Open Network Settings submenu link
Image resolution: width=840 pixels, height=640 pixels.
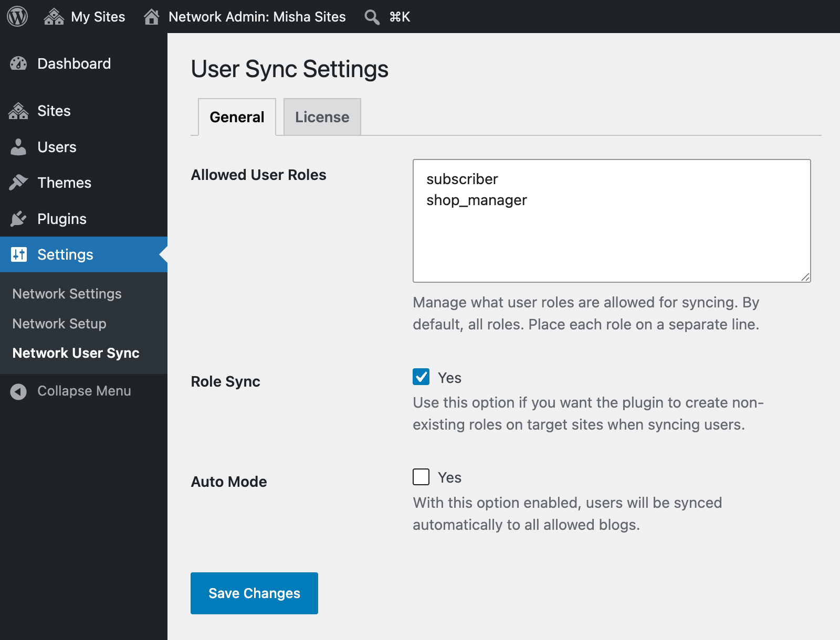tap(67, 294)
